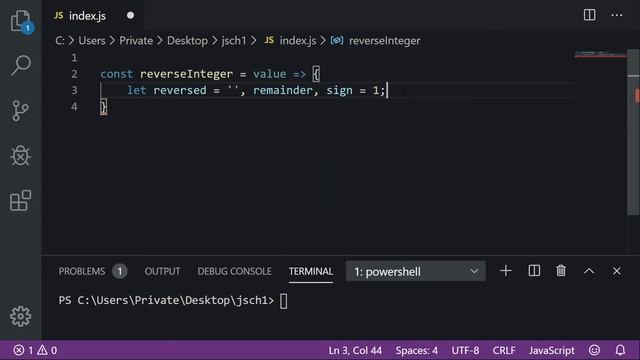Open the Source Control view

tap(20, 111)
